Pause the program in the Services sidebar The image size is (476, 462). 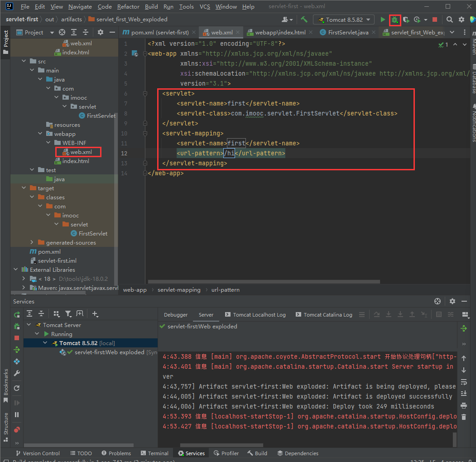click(17, 414)
